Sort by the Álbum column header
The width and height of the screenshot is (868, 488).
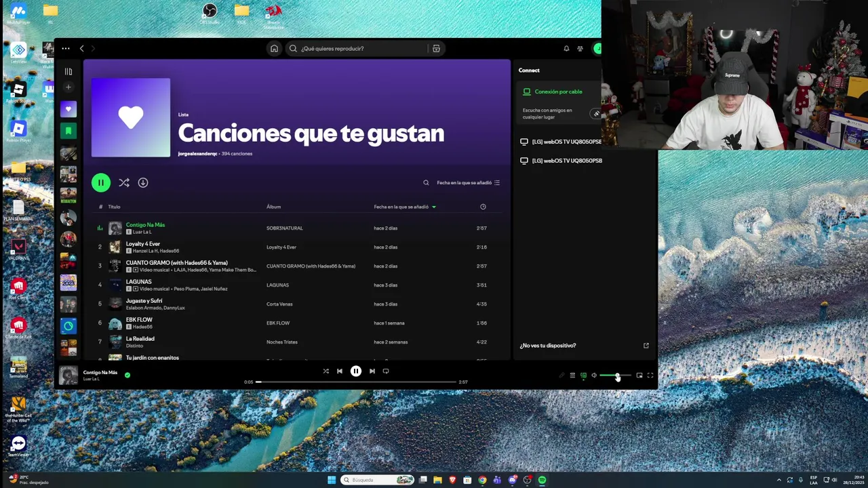tap(273, 207)
